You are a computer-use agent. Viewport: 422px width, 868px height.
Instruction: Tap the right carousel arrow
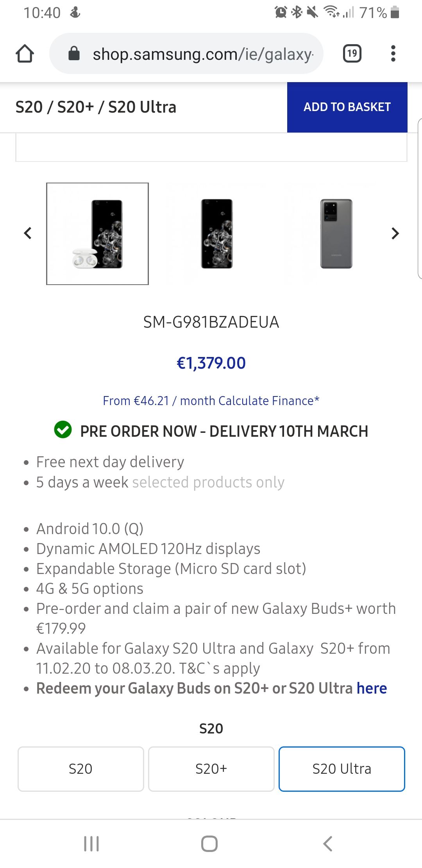point(395,233)
